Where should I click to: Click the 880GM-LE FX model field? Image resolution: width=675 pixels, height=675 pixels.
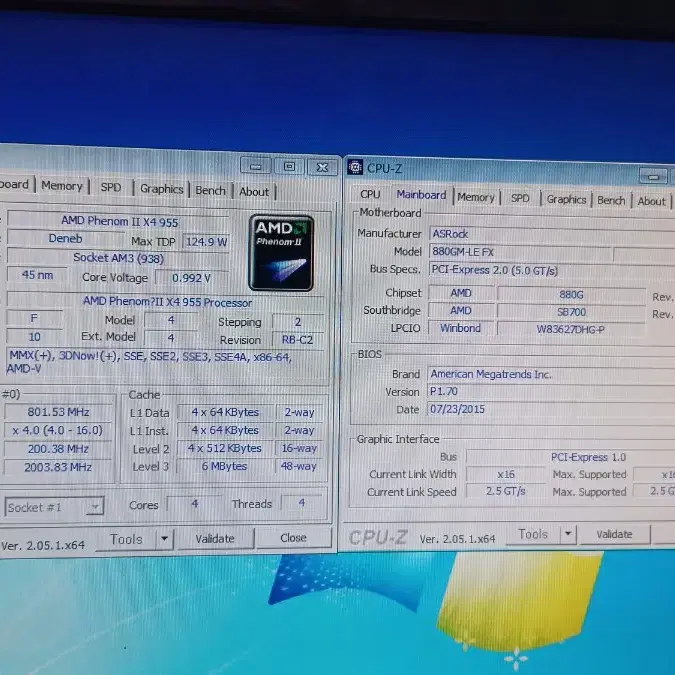tap(520, 252)
